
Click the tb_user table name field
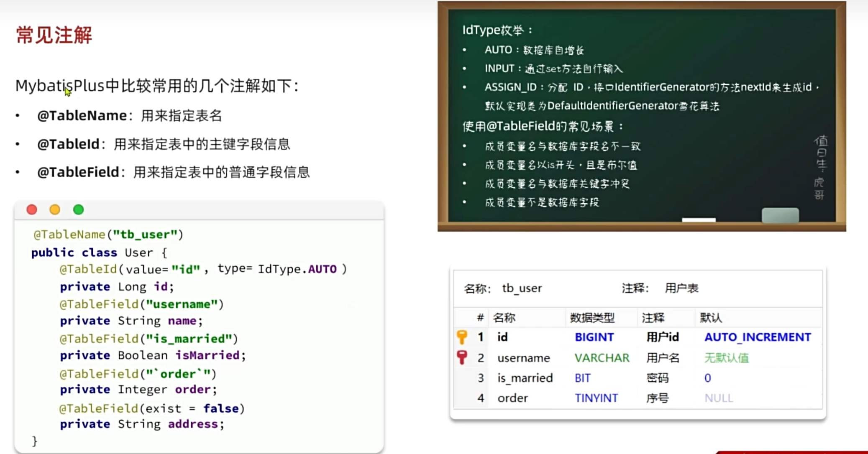522,288
